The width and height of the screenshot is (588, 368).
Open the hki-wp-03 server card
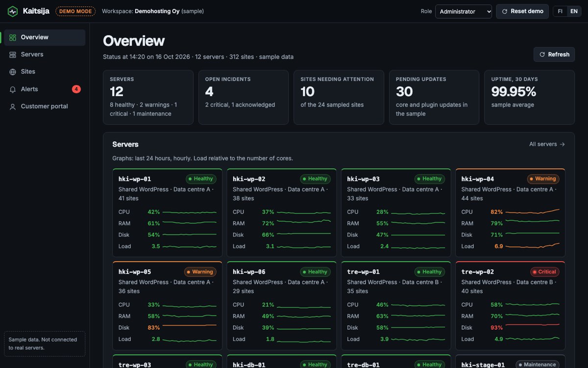tap(396, 213)
